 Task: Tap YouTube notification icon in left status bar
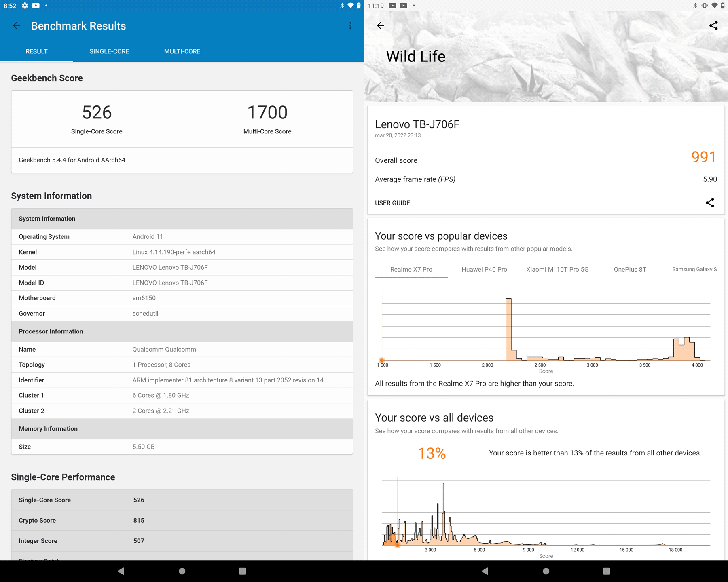pyautogui.click(x=36, y=6)
